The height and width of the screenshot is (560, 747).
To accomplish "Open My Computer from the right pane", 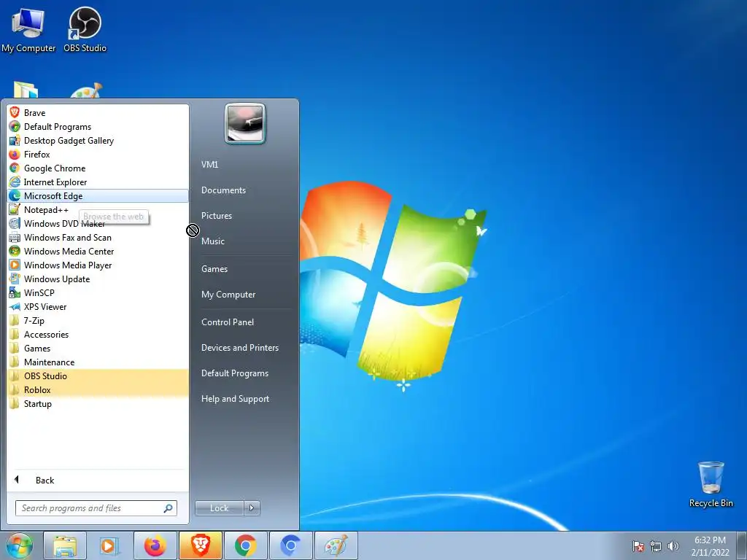I will tap(244, 295).
